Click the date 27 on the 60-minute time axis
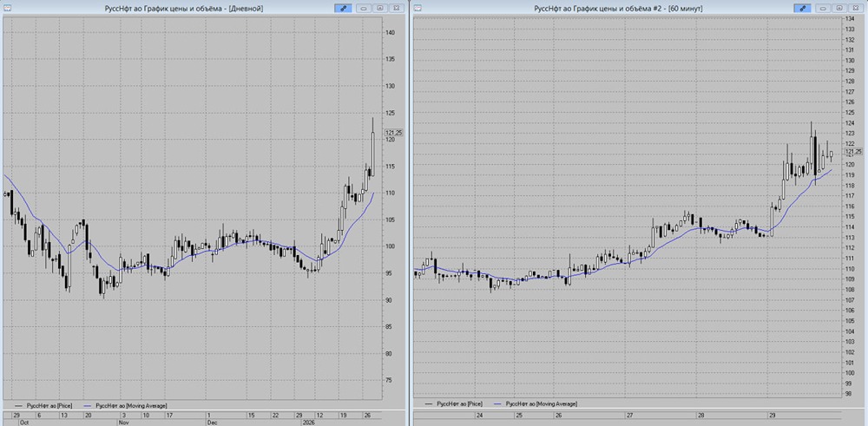This screenshot has height=426, width=868. pos(630,415)
